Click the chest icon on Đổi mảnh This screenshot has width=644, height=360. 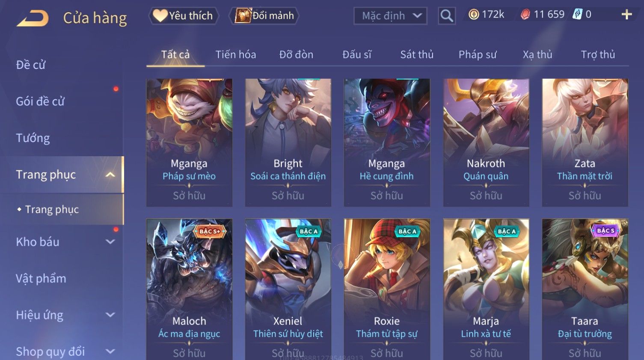(243, 16)
